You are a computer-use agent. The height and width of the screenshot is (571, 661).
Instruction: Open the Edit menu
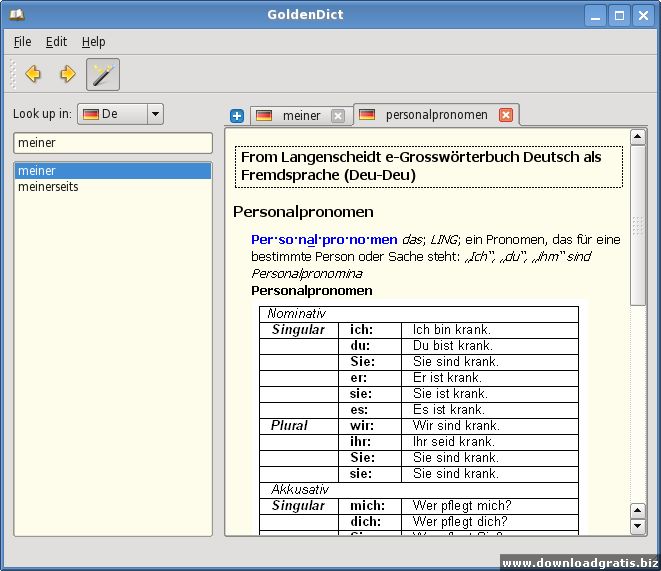coord(56,42)
